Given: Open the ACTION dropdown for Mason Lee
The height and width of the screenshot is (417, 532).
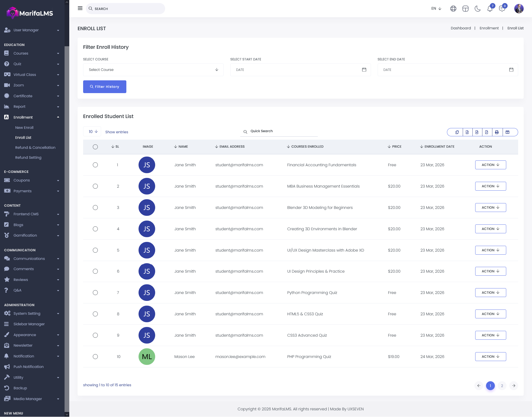Looking at the screenshot, I should click(x=490, y=357).
